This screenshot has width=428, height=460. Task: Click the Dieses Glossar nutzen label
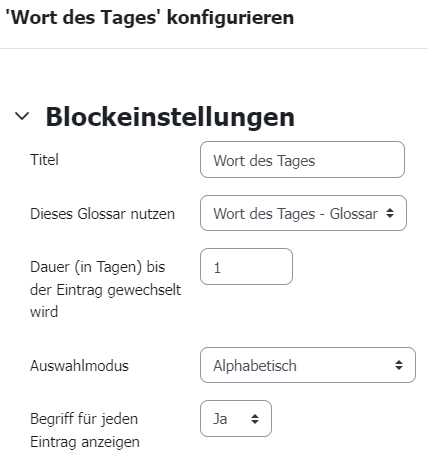click(102, 214)
